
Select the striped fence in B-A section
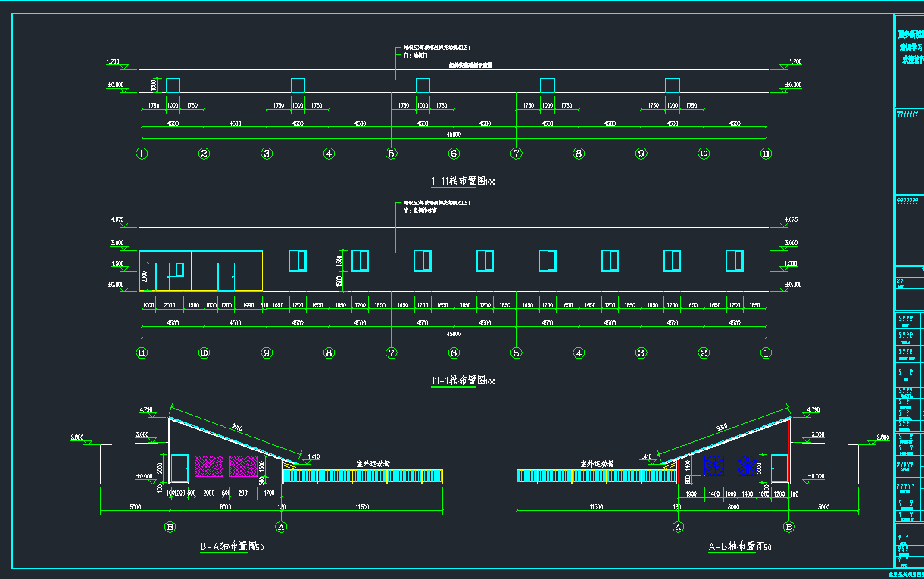[362, 476]
